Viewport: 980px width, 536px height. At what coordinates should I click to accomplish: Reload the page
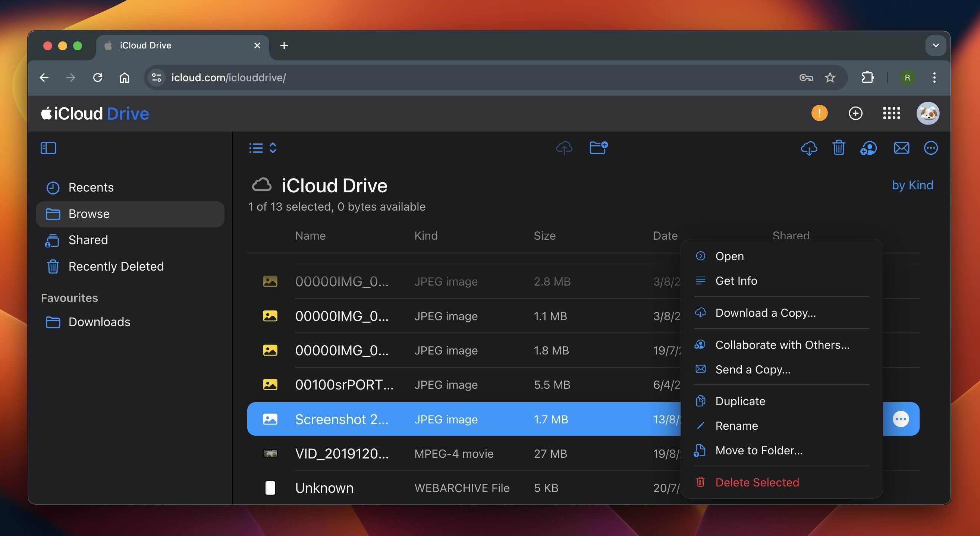(x=98, y=78)
